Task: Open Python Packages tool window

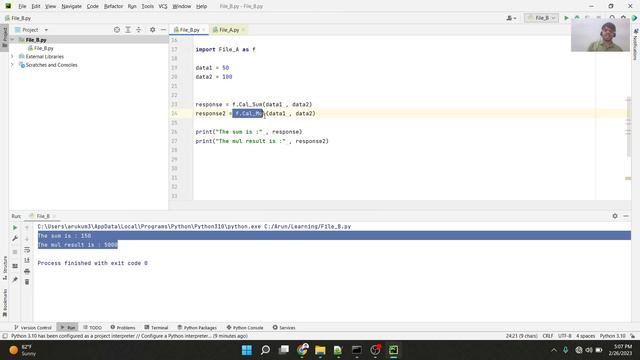Action: [x=197, y=327]
